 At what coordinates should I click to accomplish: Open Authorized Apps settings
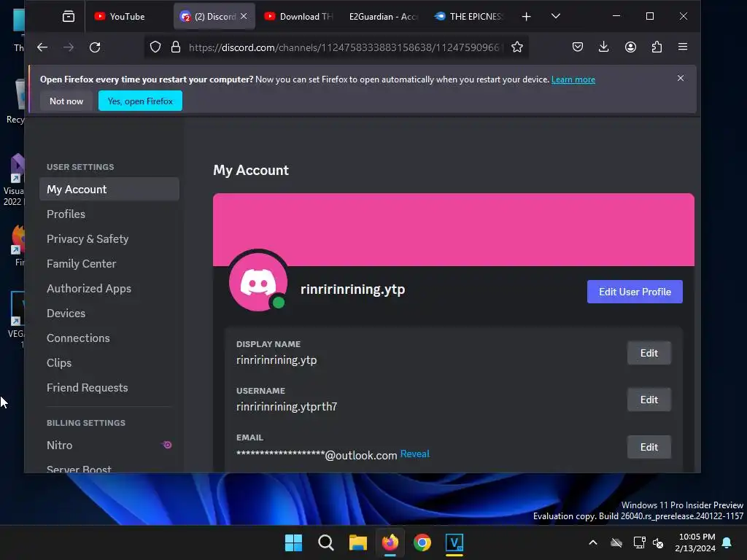109,289
